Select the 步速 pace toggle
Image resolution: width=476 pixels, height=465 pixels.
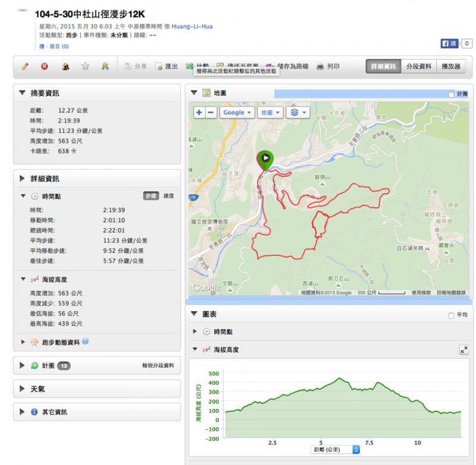tap(151, 196)
